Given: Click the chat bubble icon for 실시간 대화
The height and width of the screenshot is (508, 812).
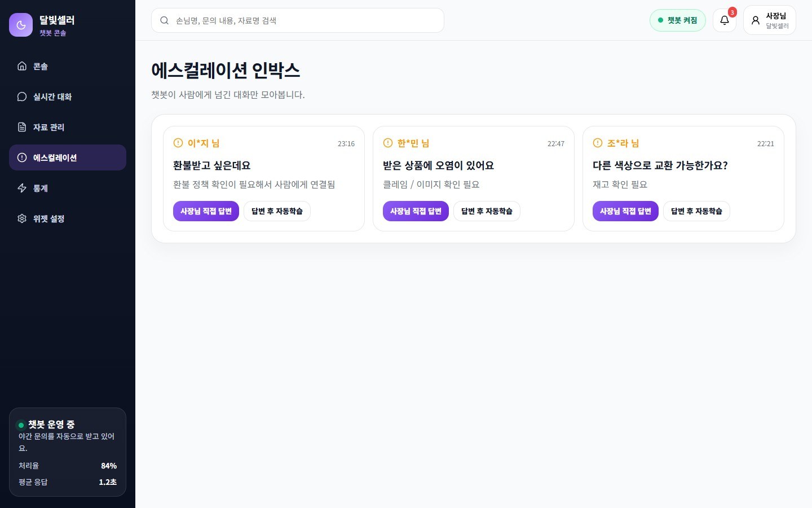Looking at the screenshot, I should 22,97.
